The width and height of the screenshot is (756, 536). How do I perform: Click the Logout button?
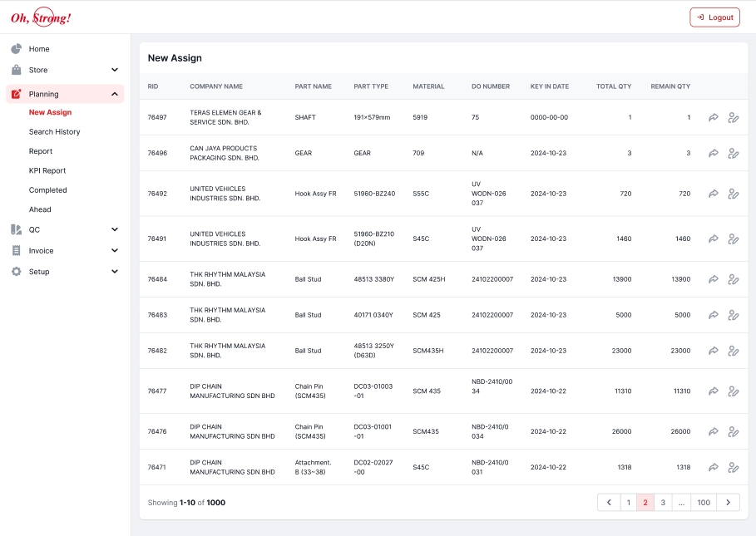(x=714, y=17)
